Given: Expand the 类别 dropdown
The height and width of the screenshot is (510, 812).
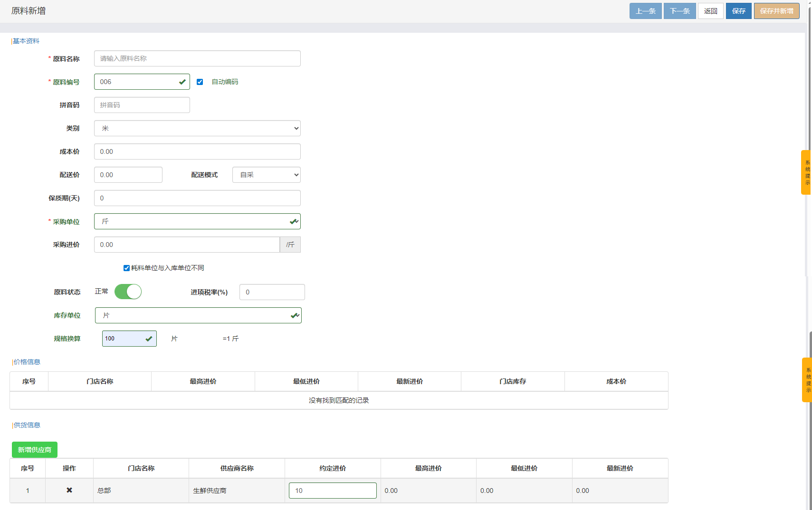Looking at the screenshot, I should 197,128.
